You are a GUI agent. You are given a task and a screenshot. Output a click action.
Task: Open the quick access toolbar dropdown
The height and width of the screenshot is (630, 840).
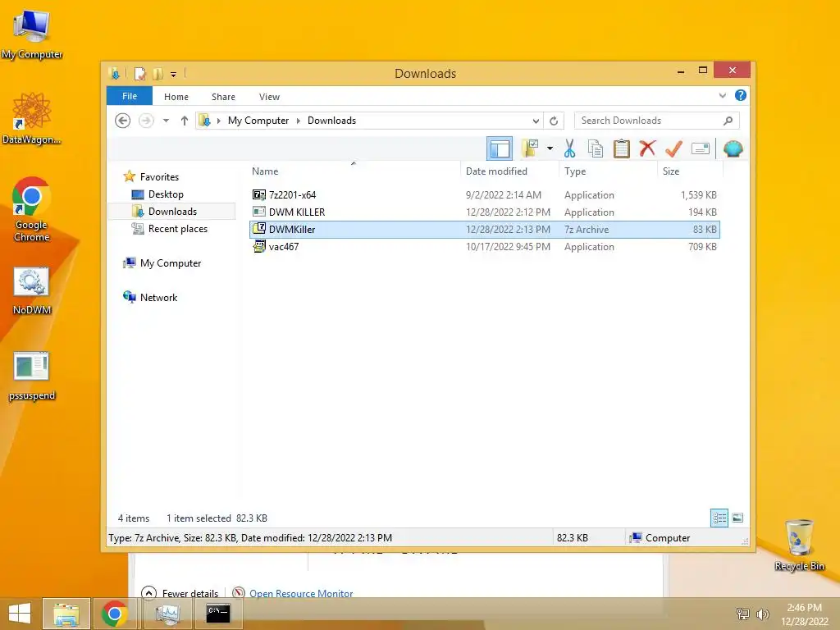[x=174, y=75]
